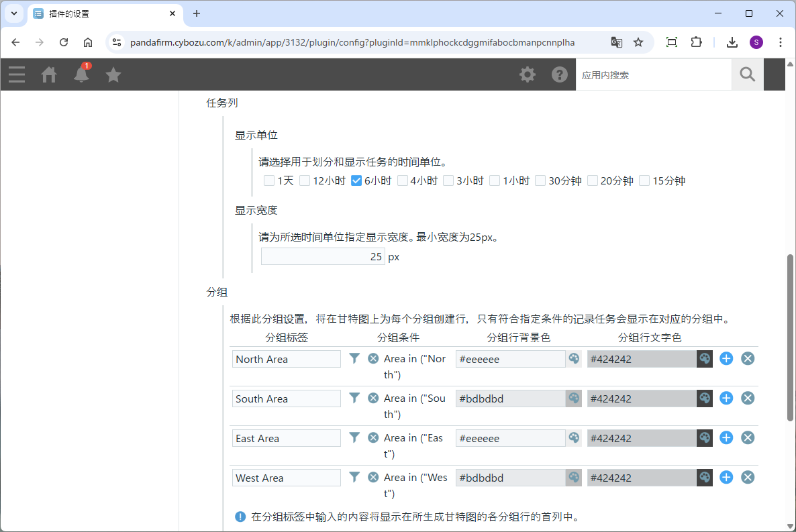Clear the South Area group condition
This screenshot has width=796, height=532.
(x=373, y=398)
